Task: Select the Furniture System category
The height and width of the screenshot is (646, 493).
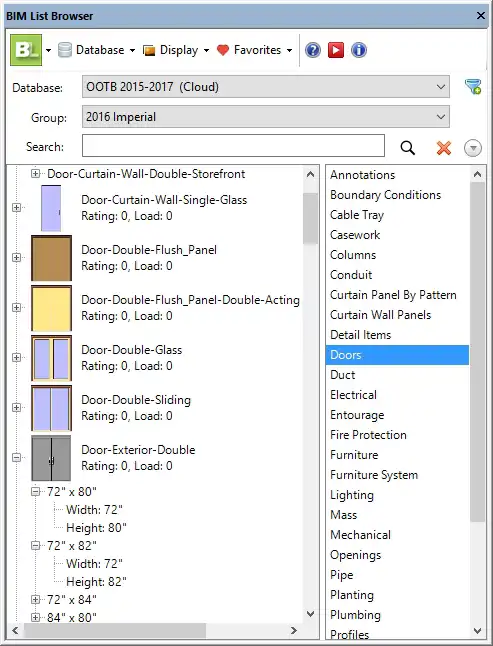Action: coord(397,475)
